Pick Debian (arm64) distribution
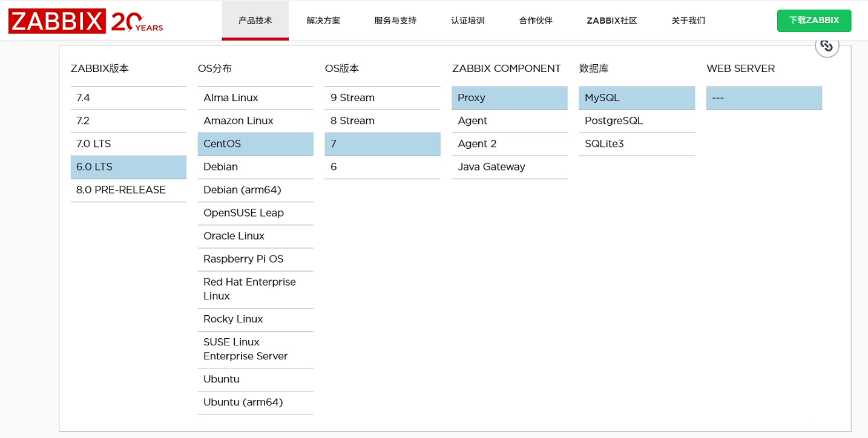868x438 pixels. 255,190
